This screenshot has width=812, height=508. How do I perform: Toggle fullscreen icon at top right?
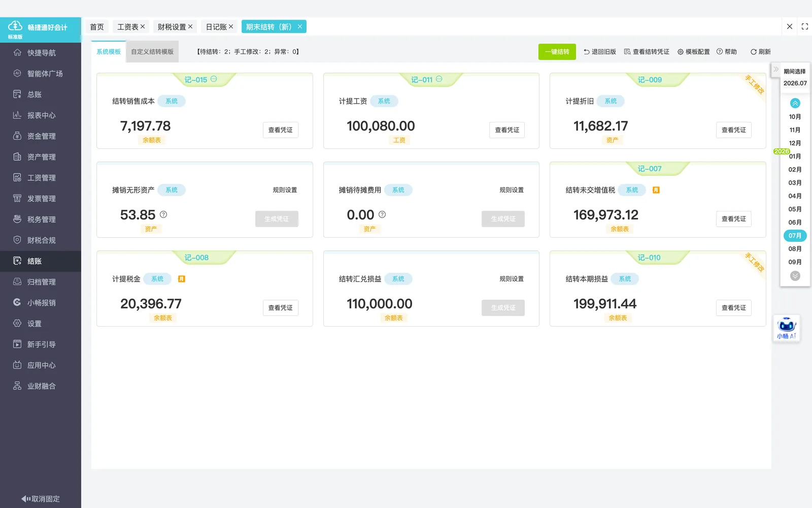pos(805,26)
